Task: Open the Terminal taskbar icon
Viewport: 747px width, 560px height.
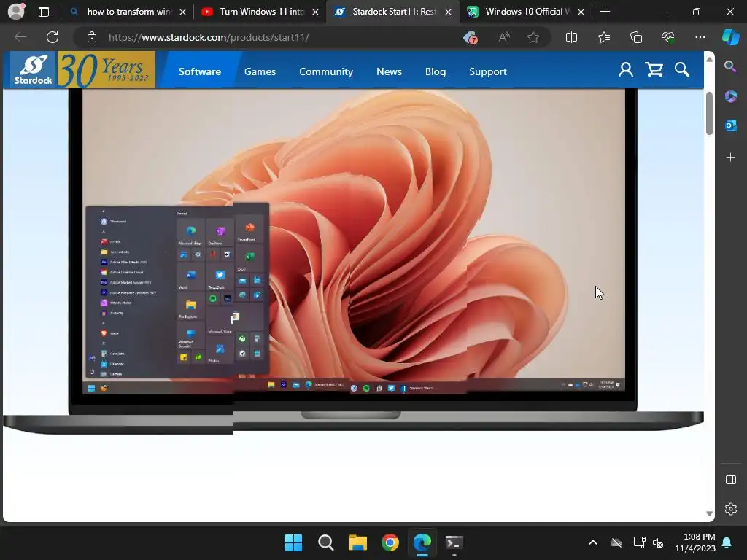Action: pos(454,542)
